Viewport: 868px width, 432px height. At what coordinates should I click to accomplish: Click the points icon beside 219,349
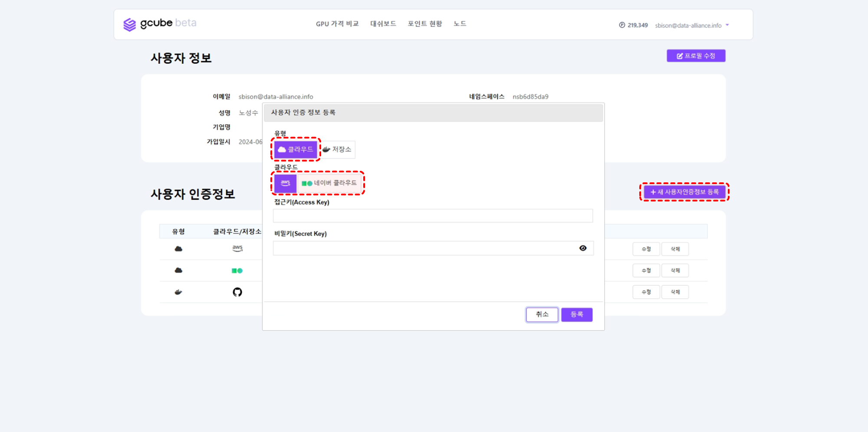coord(622,25)
